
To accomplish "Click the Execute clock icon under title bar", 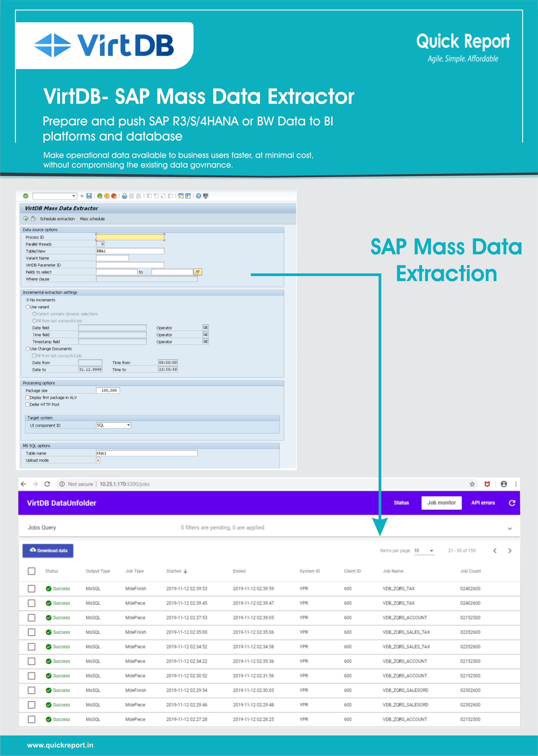I will click(x=26, y=218).
